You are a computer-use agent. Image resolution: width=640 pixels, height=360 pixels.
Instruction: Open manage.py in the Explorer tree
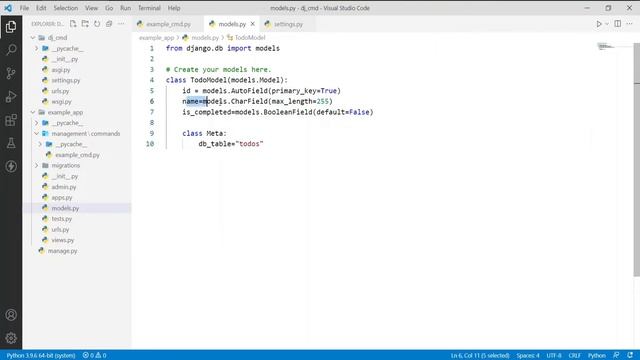point(62,251)
